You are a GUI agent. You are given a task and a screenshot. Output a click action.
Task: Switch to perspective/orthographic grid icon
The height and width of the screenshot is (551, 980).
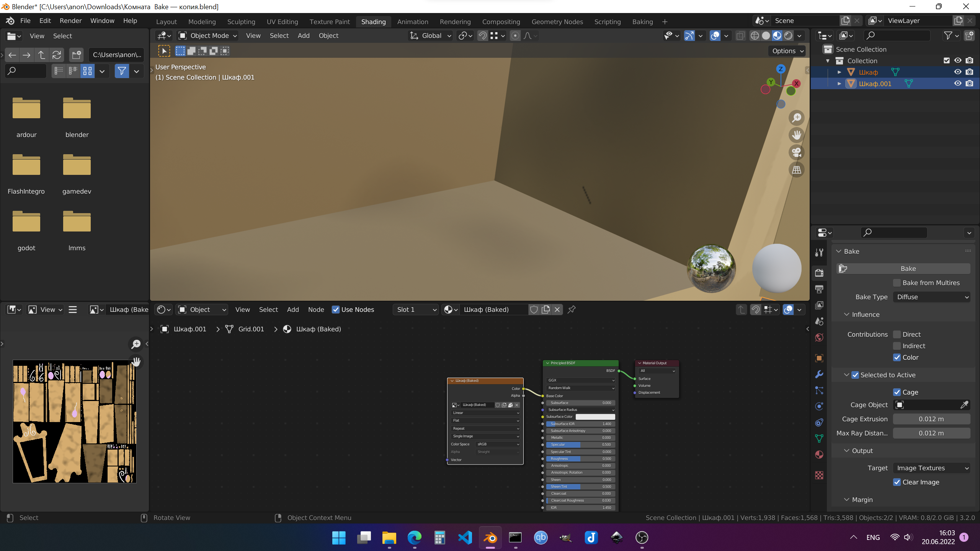[x=797, y=170]
